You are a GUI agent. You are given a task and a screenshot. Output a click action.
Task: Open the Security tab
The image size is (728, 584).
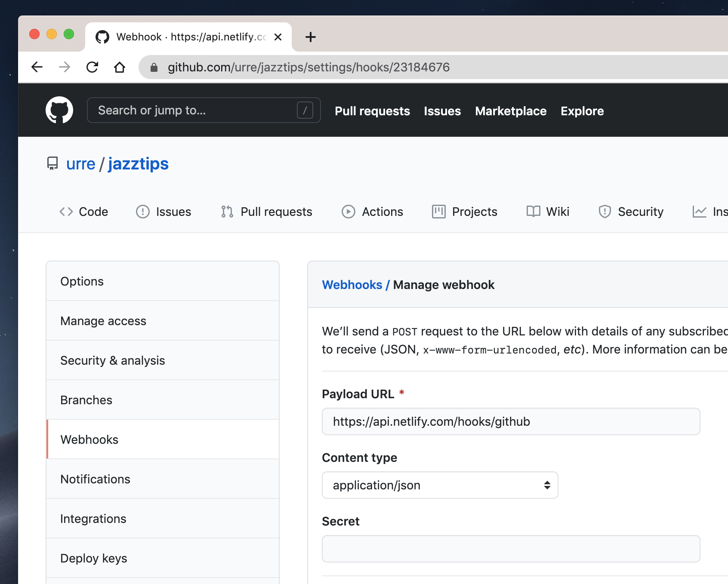coord(631,212)
